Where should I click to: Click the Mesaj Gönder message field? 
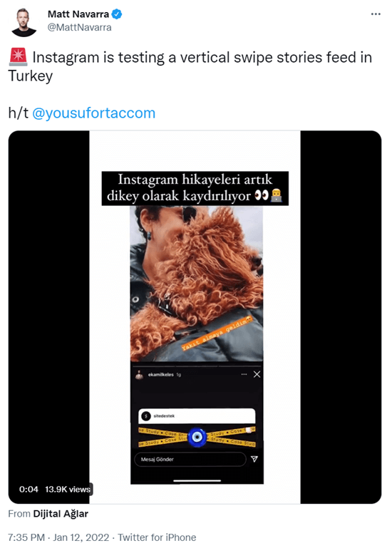click(190, 459)
